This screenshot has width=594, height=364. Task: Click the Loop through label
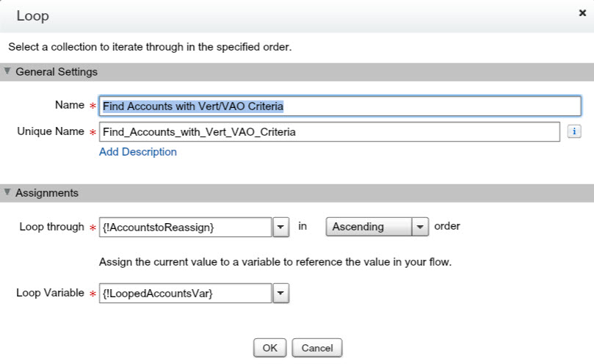[51, 227]
